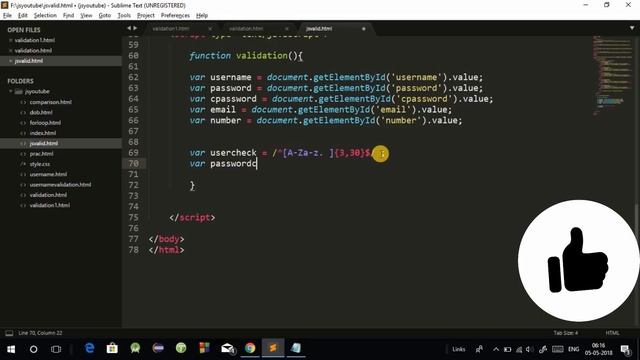Open the Windows Start menu
This screenshot has width=640, height=360.
(x=11, y=349)
